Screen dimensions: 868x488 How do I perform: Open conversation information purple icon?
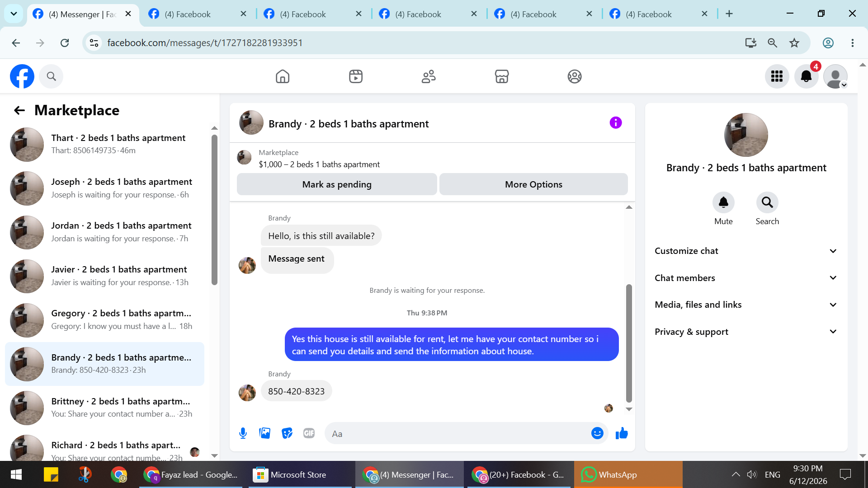coord(616,122)
